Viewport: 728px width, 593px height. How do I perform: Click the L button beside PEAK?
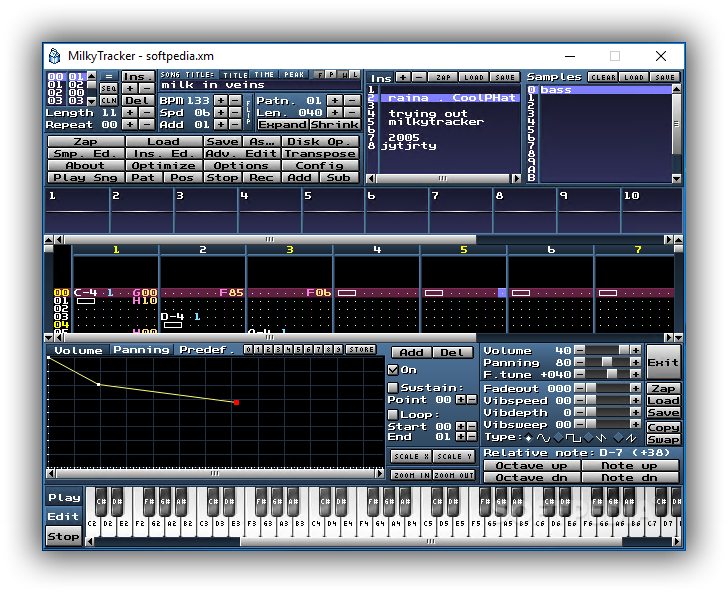click(355, 74)
